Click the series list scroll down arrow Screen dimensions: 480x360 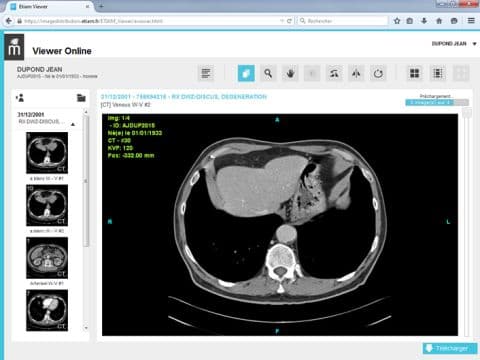86,328
